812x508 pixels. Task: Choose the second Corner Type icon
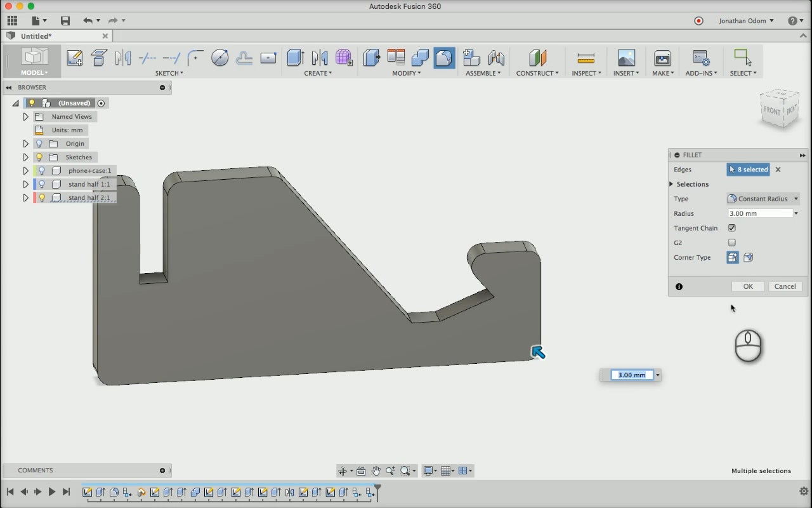coord(748,257)
